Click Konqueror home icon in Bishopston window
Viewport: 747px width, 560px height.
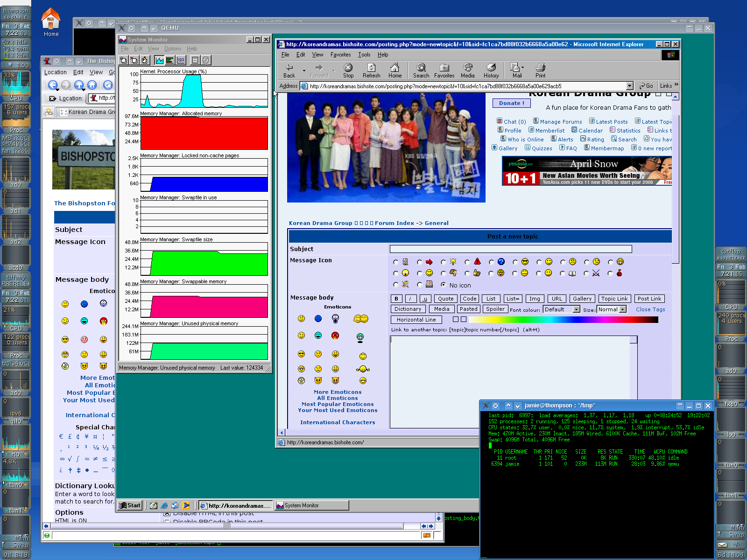92,85
